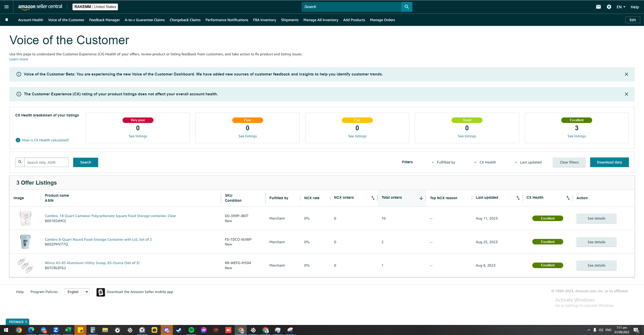Open Spotify from the taskbar
The image size is (644, 335).
coord(191,330)
